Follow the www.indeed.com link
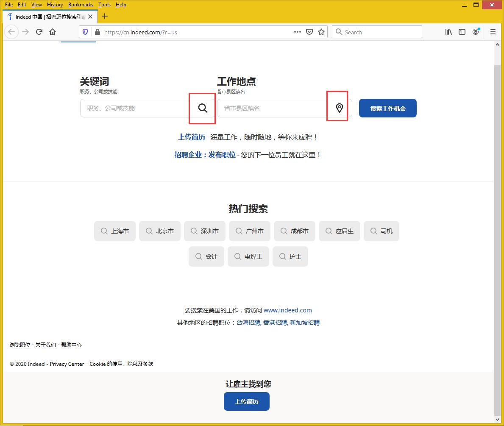Image resolution: width=504 pixels, height=426 pixels. [287, 310]
